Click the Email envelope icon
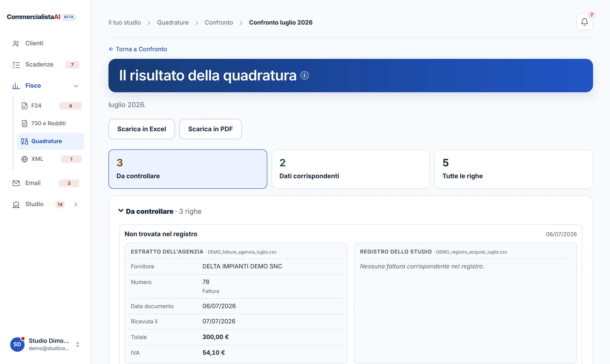610x364 pixels. coord(16,183)
